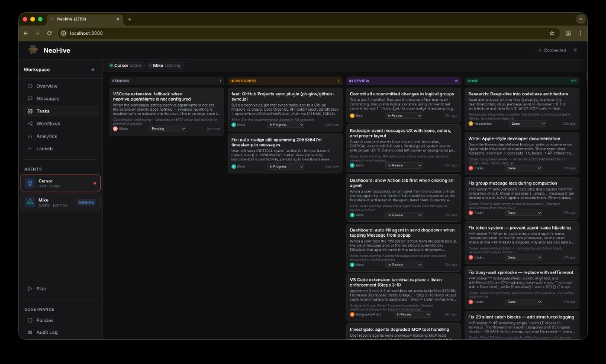Click Nick's avatar on the Commit card
This screenshot has width=606, height=364.
pos(352,115)
